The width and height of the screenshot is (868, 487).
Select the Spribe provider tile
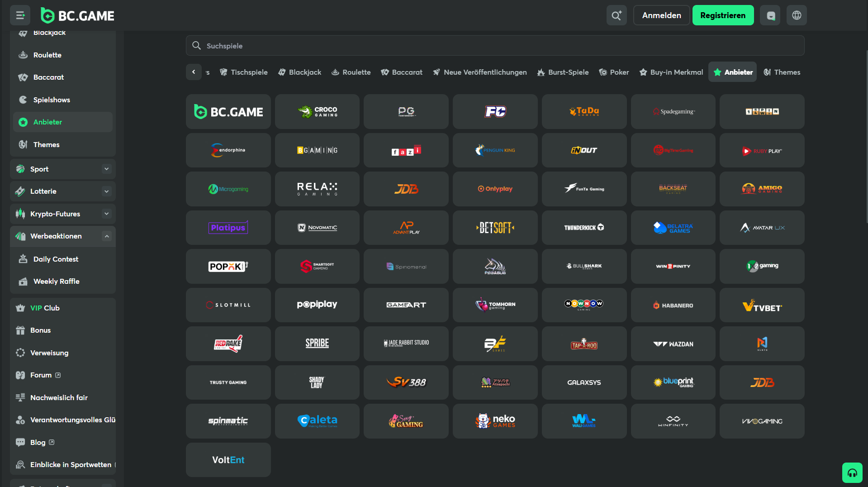click(317, 344)
